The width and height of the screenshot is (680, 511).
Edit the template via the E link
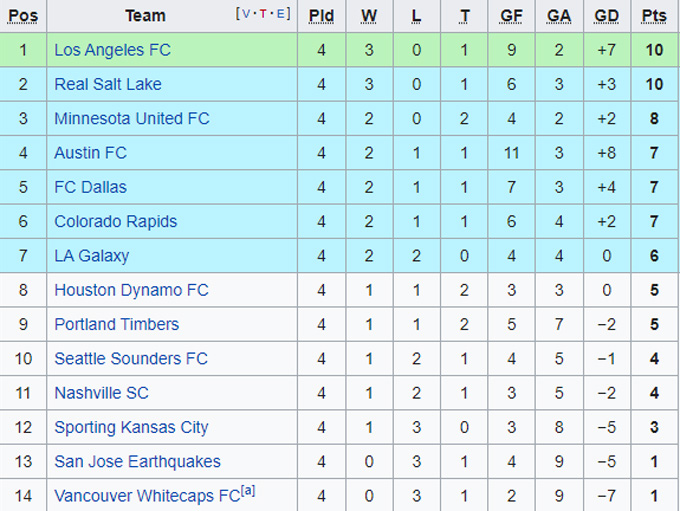pyautogui.click(x=282, y=14)
